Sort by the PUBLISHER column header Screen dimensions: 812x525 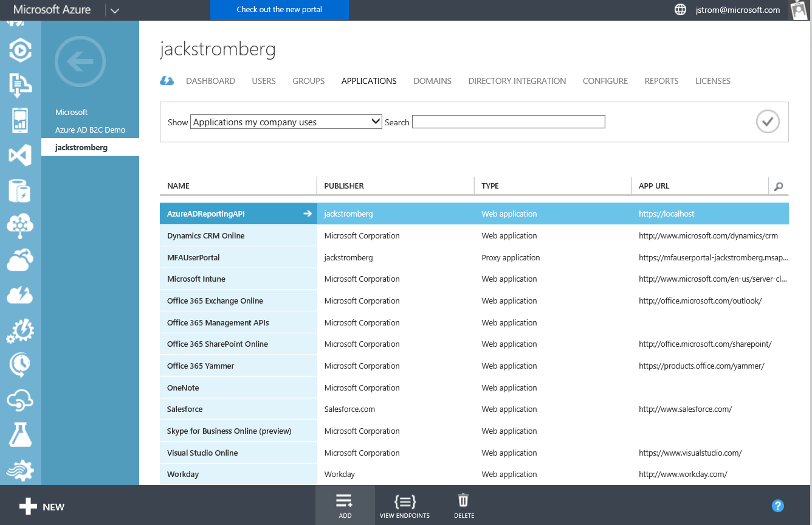pos(344,186)
